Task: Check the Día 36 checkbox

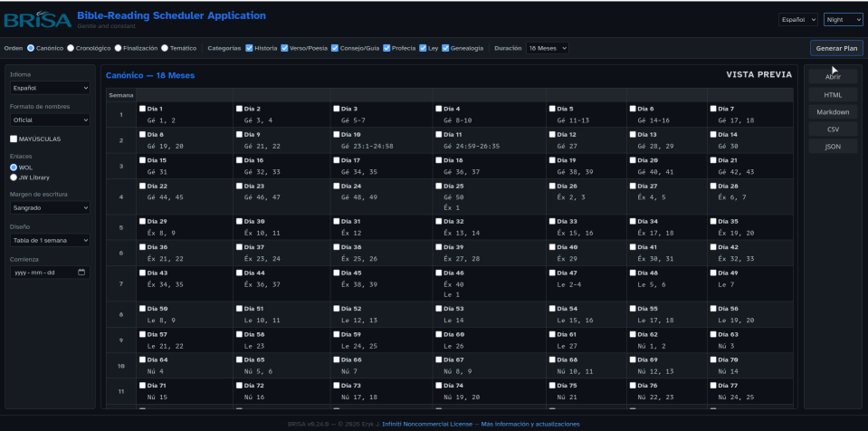Action: (x=142, y=247)
